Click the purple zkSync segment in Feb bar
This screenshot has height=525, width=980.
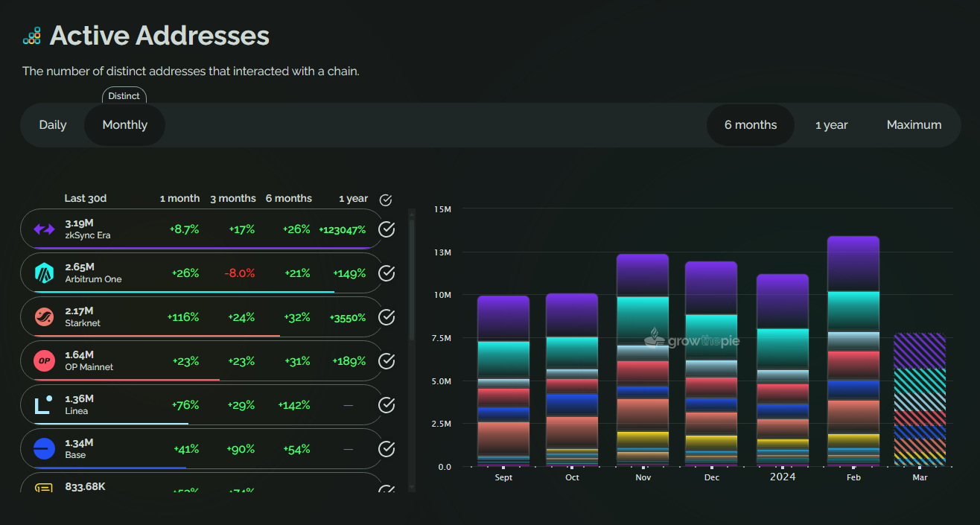[853, 264]
